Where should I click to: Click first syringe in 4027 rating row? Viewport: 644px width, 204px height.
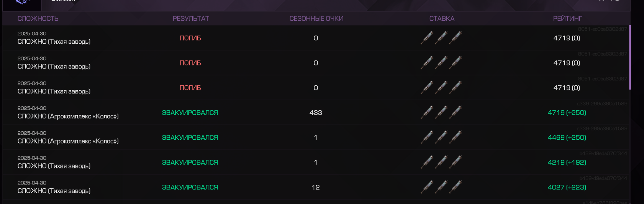click(427, 187)
